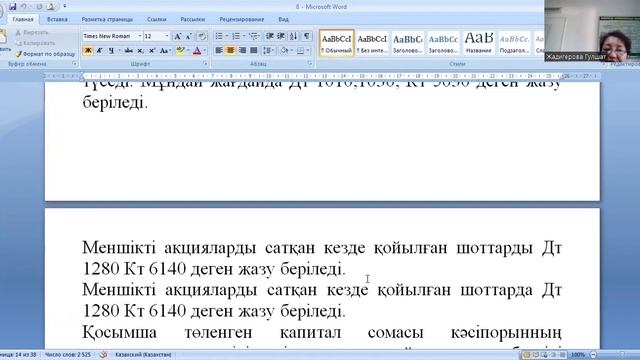Open the Шрифт dialog launcher
The height and width of the screenshot is (360, 640).
(x=205, y=64)
